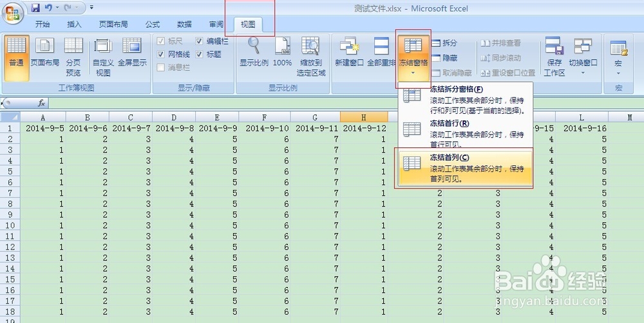Viewport: 644px width, 323px height.
Task: Click cell containing 2014-9-8
Action: tap(174, 128)
